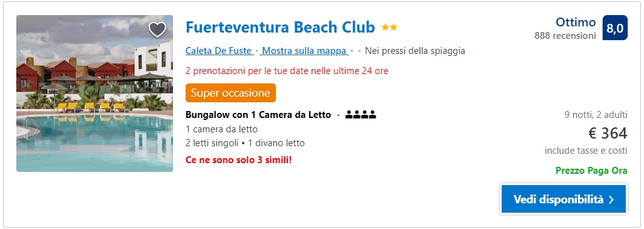Select Bungalow con 1 Camera da Letto

tap(258, 115)
